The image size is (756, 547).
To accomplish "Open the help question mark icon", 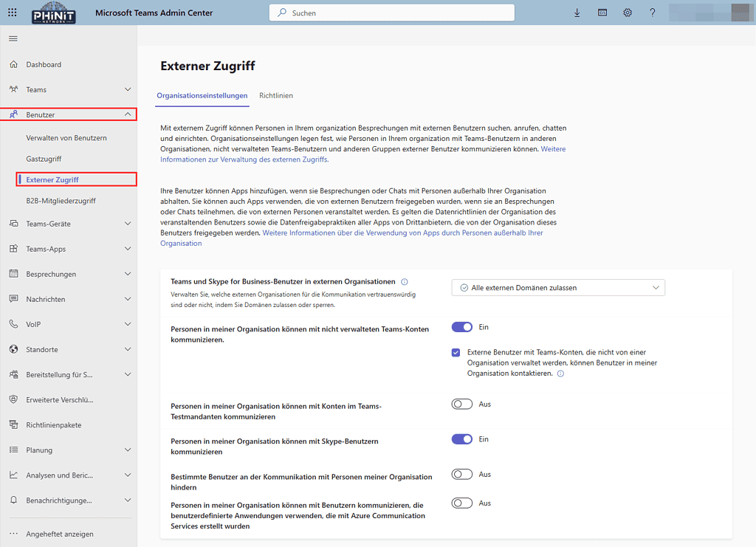I will (x=653, y=13).
